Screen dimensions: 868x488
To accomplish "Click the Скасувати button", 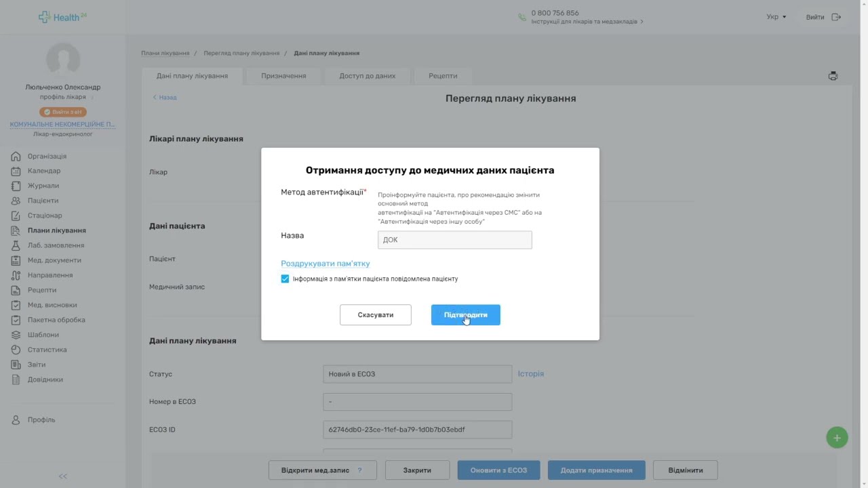I will coord(376,315).
